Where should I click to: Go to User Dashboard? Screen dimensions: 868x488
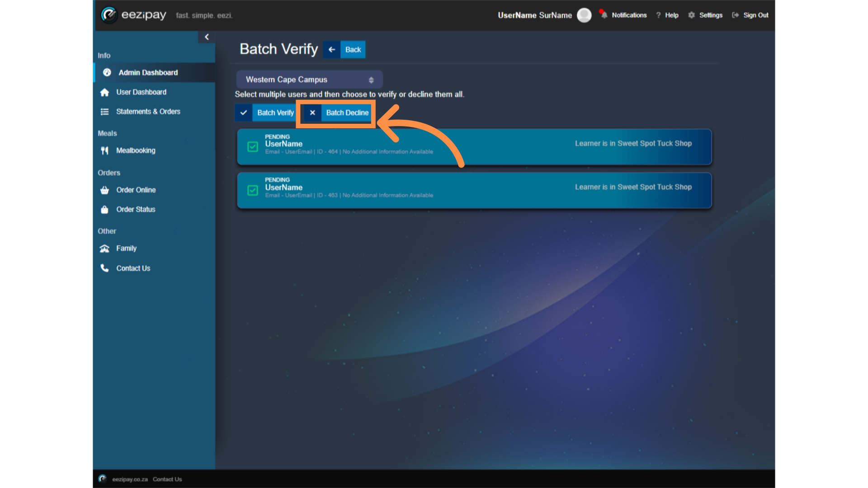pos(141,92)
